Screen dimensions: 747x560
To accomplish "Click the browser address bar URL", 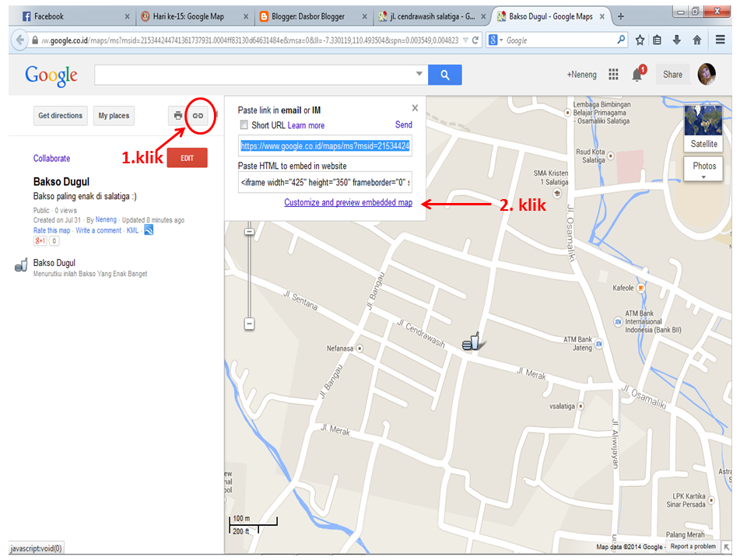I will [249, 40].
